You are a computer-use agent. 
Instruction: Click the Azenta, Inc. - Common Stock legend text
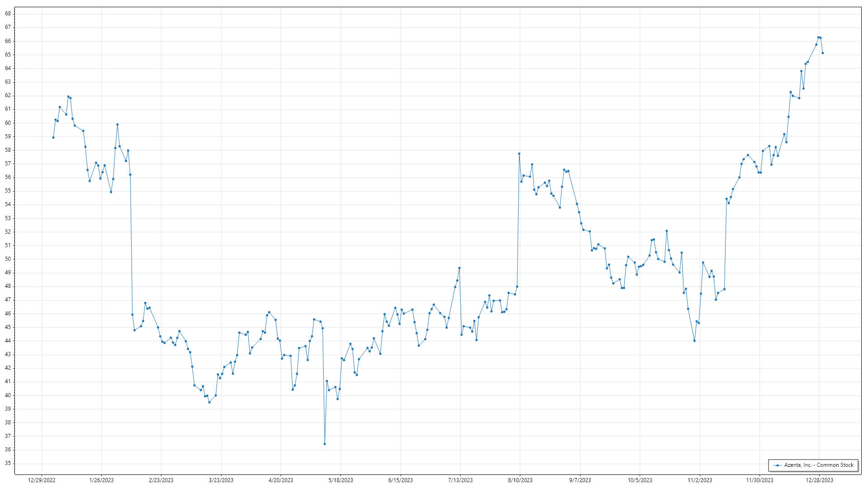pos(819,465)
